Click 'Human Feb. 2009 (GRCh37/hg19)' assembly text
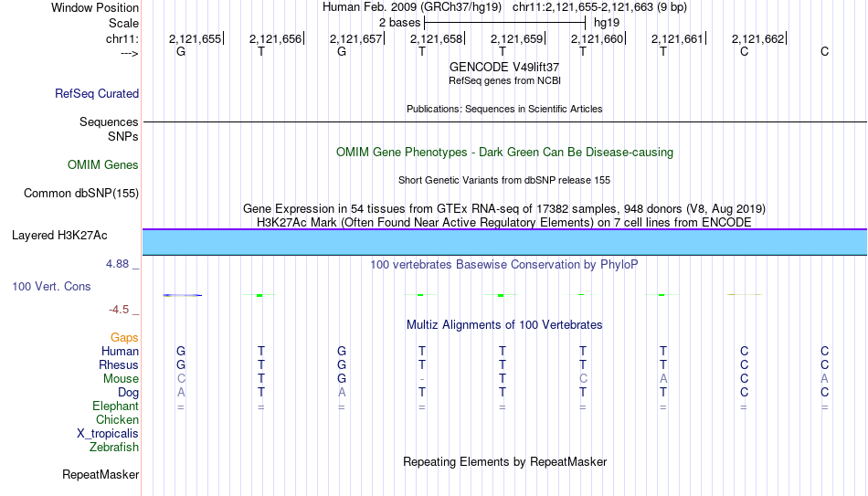The width and height of the screenshot is (868, 496). pyautogui.click(x=412, y=7)
